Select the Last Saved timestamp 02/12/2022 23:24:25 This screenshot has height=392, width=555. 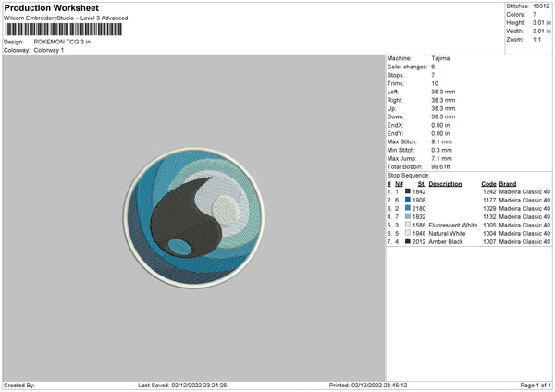pos(199,386)
